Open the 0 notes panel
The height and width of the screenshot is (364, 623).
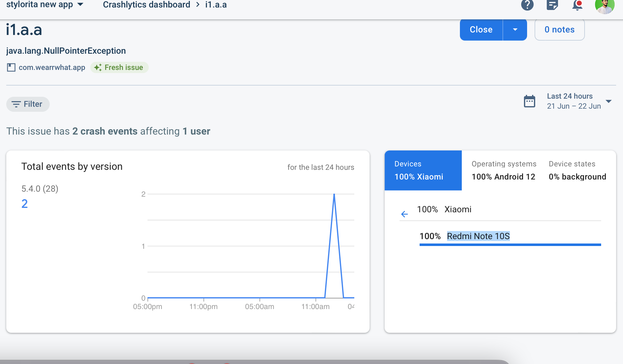tap(559, 30)
